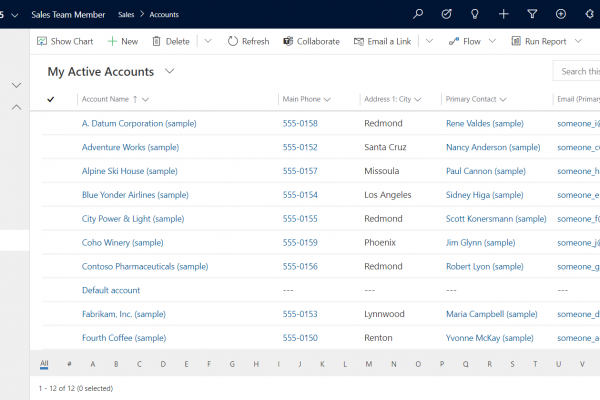Open City Power & Light (sample) account

pos(133,219)
